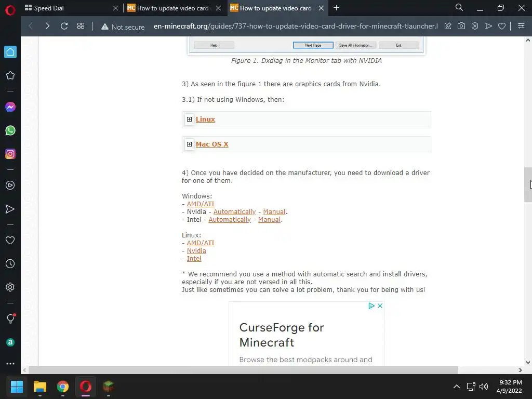Image resolution: width=532 pixels, height=399 pixels.
Task: Open the Linux AMD/ATI link
Action: (201, 243)
